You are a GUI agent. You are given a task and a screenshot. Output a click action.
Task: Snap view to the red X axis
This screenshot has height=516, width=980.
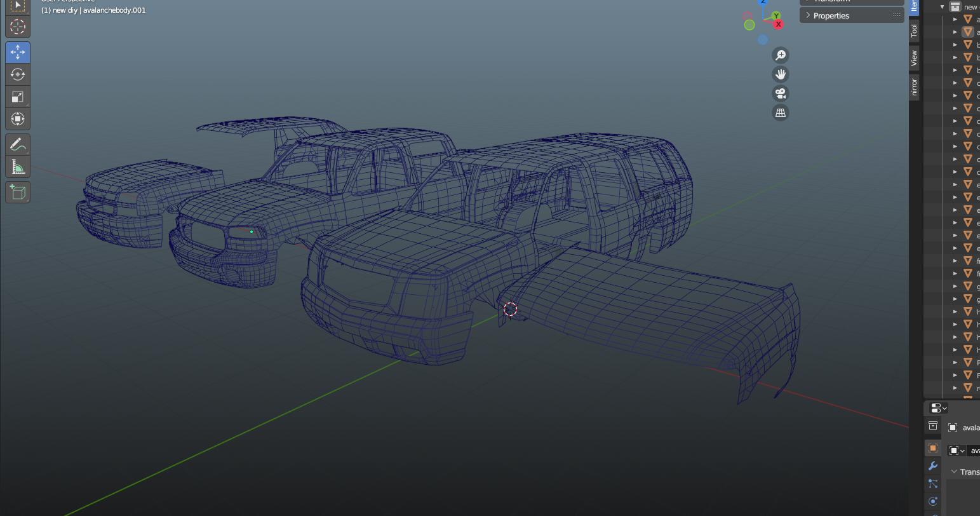point(778,24)
